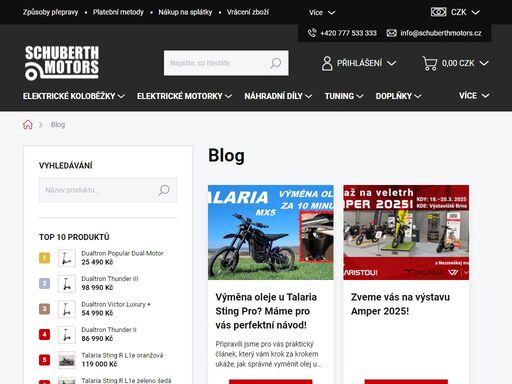512x384 pixels.
Task: Click price 86 990 Kč
Action: pos(97,339)
